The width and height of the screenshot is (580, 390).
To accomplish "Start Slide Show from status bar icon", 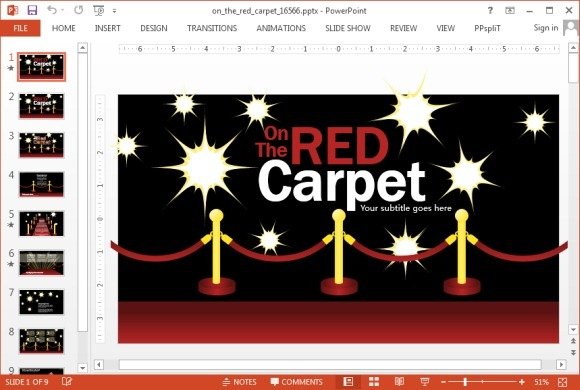I will (x=425, y=381).
